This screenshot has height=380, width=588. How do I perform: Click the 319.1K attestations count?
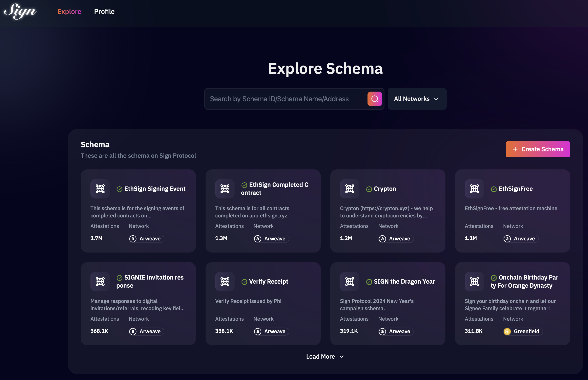tap(349, 331)
